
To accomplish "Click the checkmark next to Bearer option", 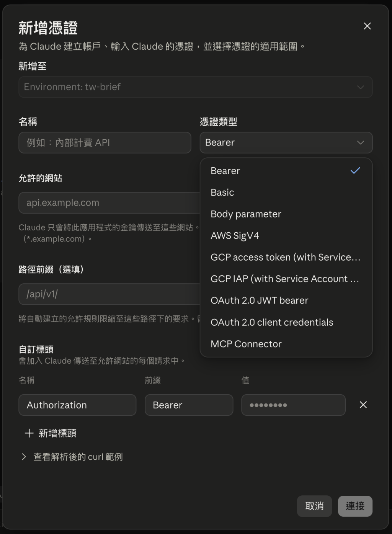I will pos(355,171).
